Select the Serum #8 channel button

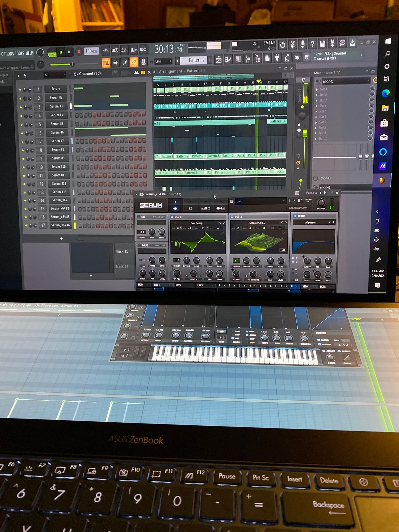pos(58,150)
